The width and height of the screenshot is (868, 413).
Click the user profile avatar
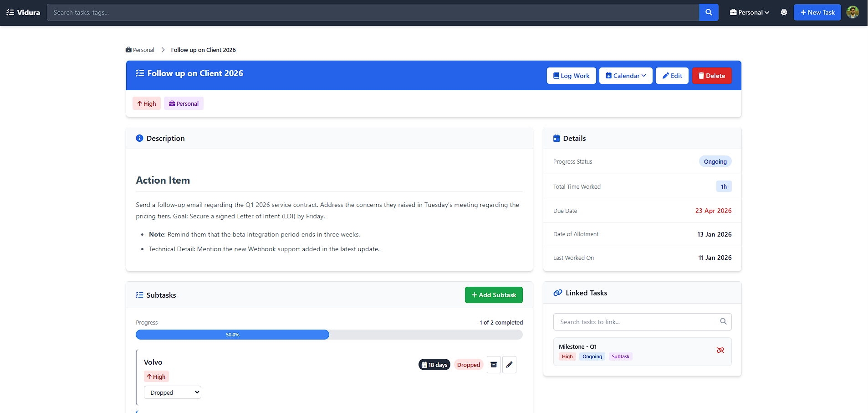[x=852, y=12]
